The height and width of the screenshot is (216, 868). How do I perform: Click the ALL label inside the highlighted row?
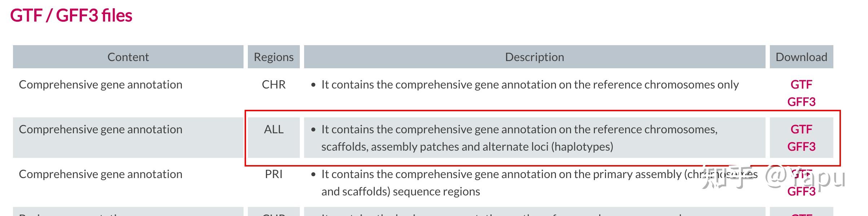point(273,129)
